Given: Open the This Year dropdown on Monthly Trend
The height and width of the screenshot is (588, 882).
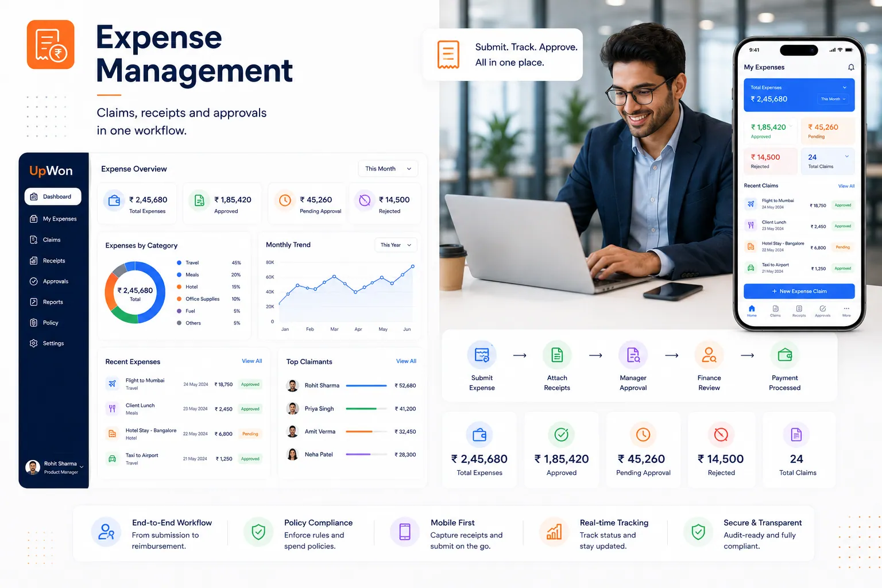Looking at the screenshot, I should 396,245.
